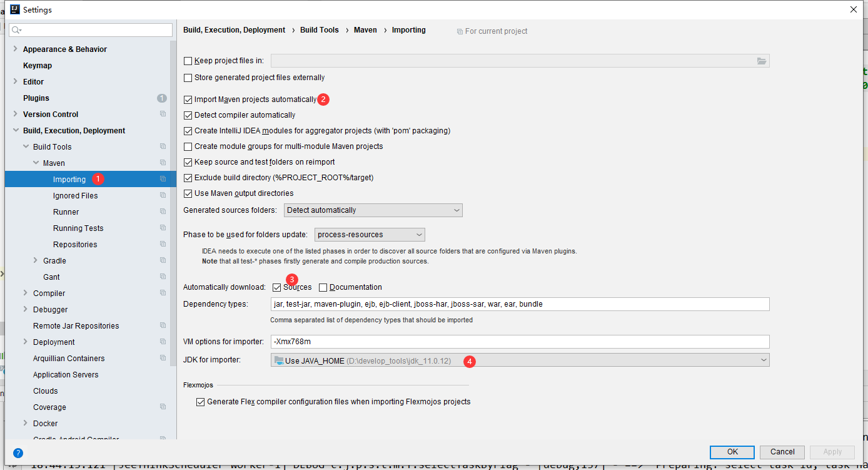Open the help question mark icon
This screenshot has width=868, height=470.
pyautogui.click(x=18, y=453)
